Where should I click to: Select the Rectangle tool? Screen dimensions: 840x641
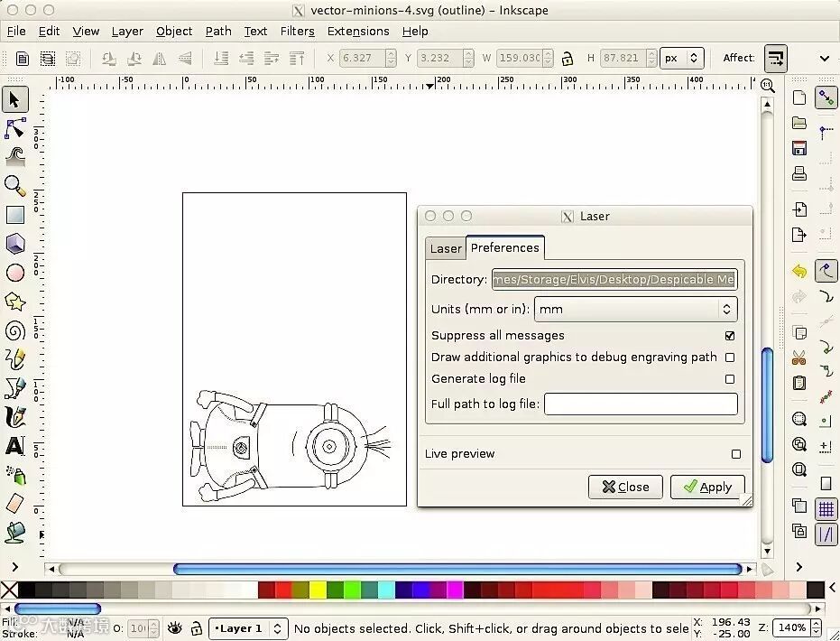click(15, 215)
